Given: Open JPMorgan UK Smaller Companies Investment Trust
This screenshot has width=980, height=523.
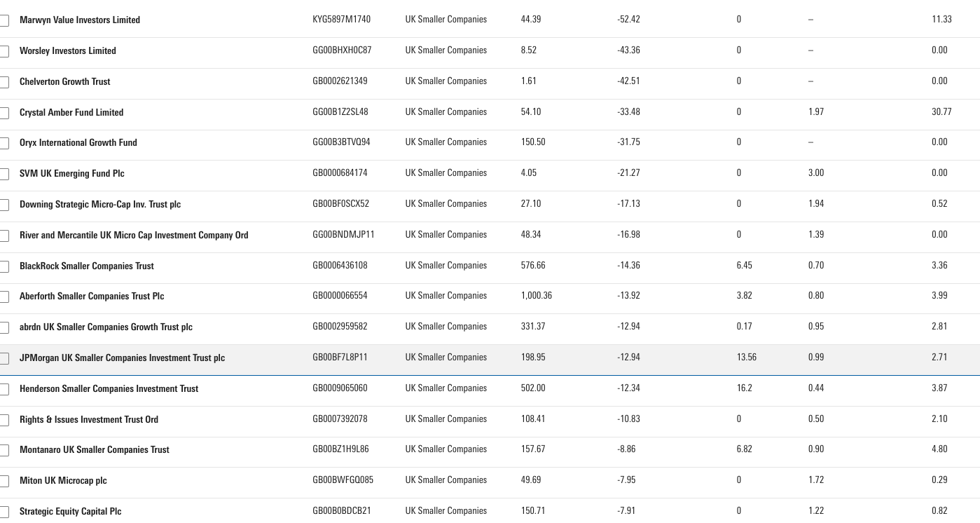Looking at the screenshot, I should click(123, 358).
